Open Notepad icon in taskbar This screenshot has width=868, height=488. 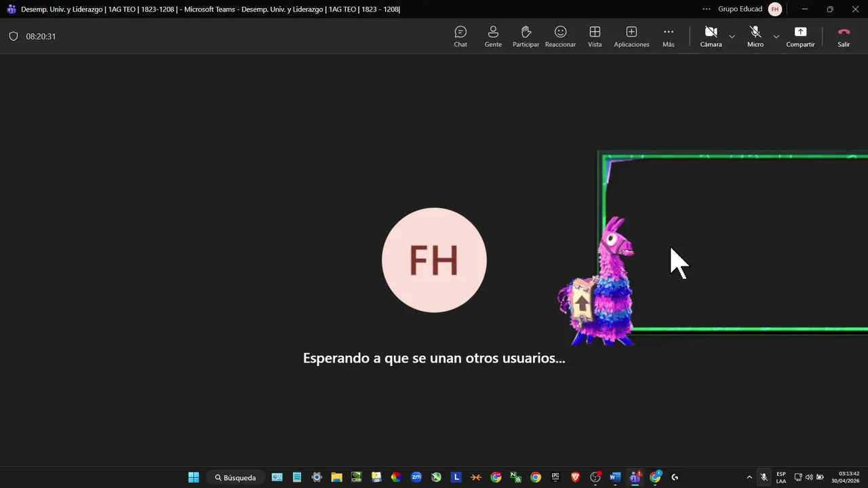pos(296,477)
